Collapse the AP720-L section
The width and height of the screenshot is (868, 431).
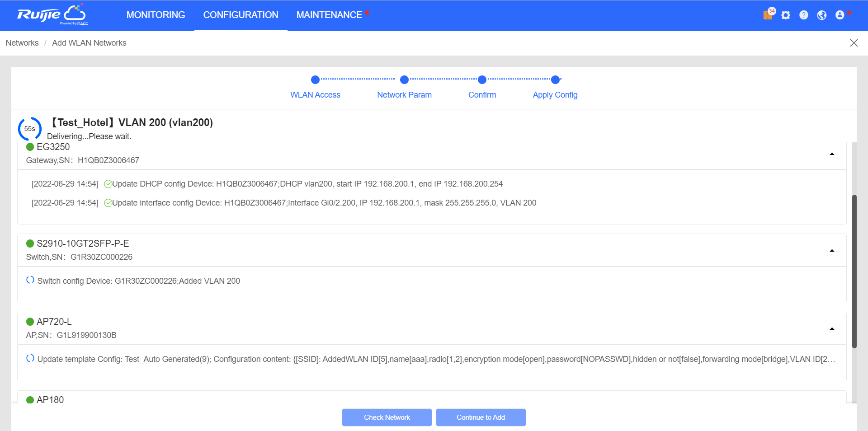tap(832, 329)
